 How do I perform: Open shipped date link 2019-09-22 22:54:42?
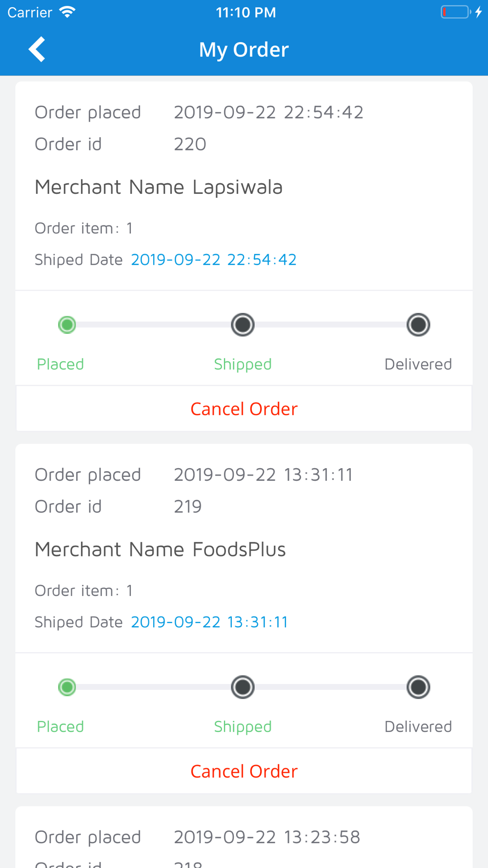click(x=214, y=260)
